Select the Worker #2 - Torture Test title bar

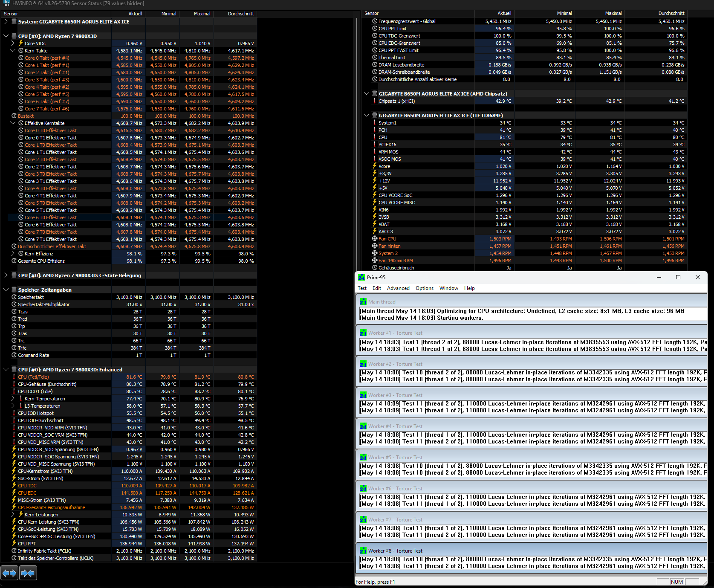[x=531, y=364]
